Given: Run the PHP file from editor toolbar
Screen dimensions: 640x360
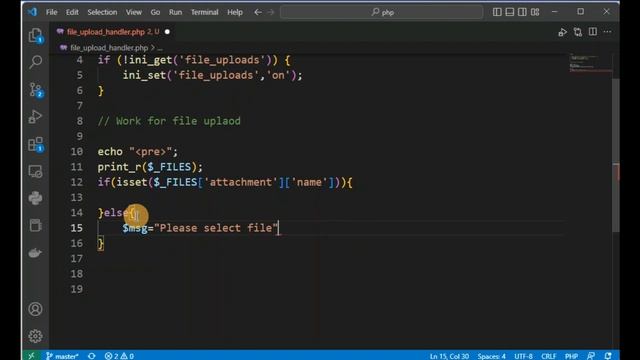Looking at the screenshot, I should [562, 32].
